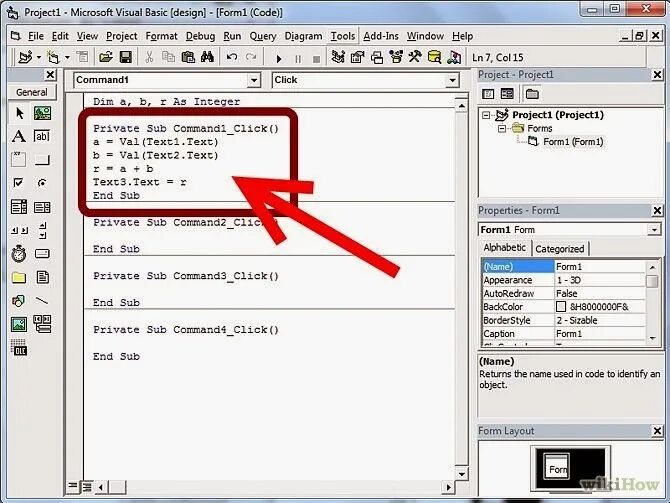Open the Properties Window toolbar icon
The image size is (670, 503).
pos(357,57)
